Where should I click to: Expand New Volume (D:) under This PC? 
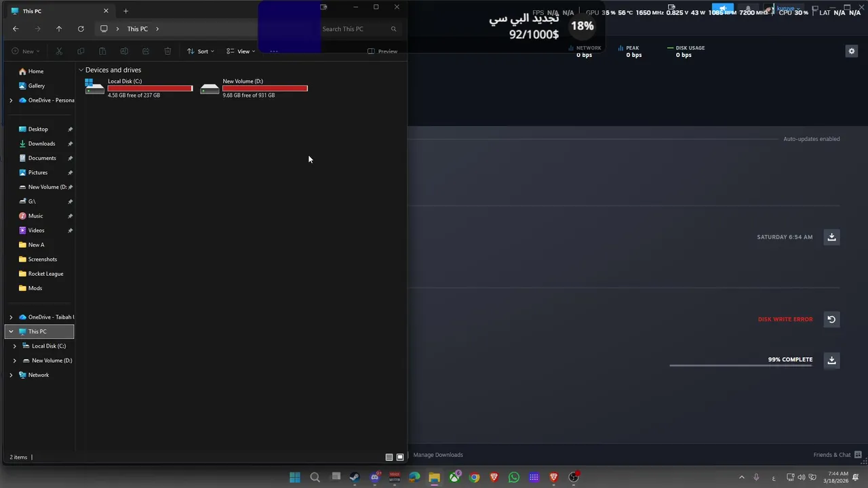[15, 361]
